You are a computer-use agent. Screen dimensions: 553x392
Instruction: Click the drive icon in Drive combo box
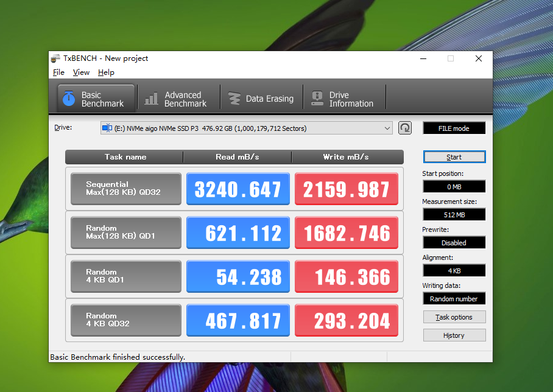[107, 128]
